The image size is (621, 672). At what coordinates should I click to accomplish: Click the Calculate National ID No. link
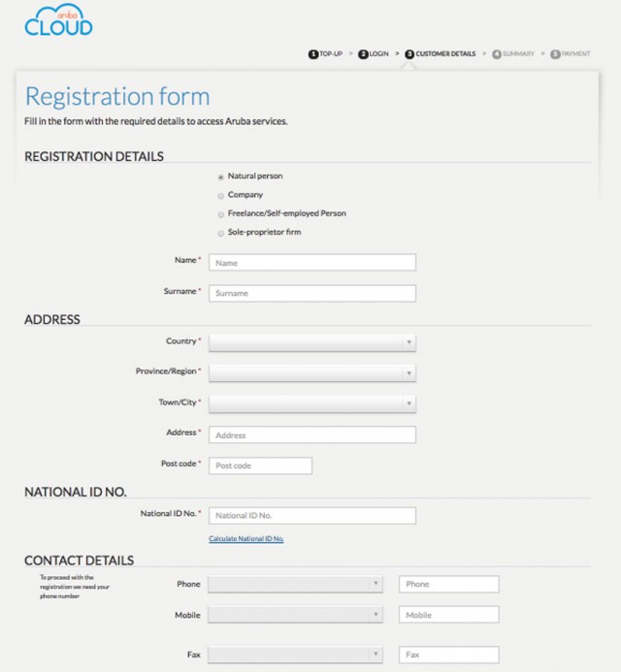tap(245, 538)
